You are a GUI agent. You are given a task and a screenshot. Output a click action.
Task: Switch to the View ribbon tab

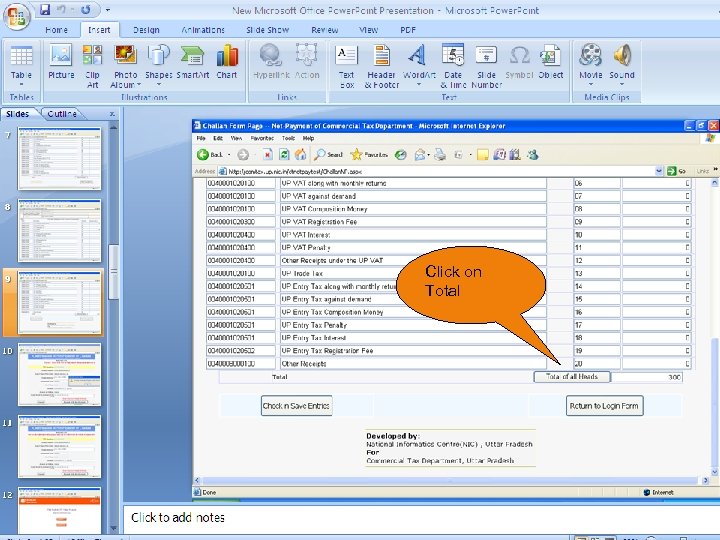point(368,30)
